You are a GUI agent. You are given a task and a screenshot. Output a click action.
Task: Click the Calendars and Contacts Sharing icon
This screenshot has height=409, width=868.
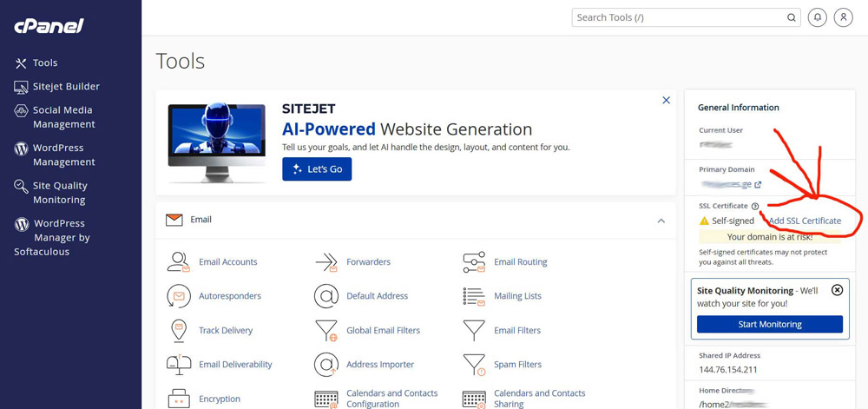474,399
